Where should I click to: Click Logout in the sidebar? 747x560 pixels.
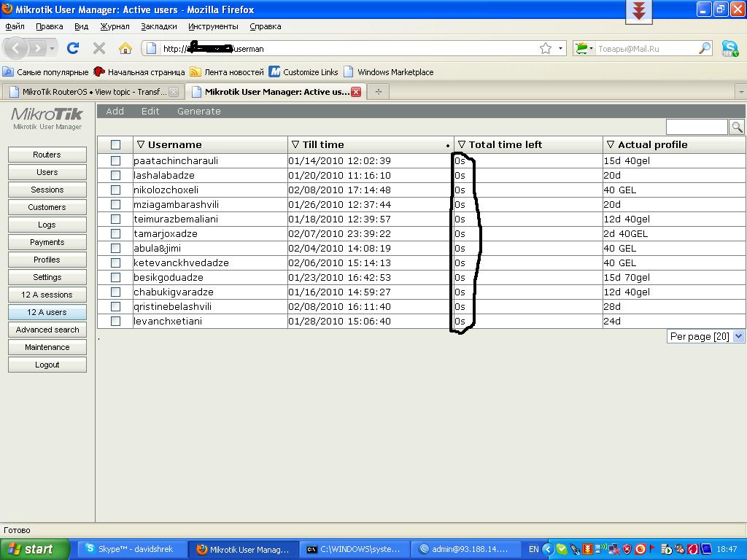point(47,365)
